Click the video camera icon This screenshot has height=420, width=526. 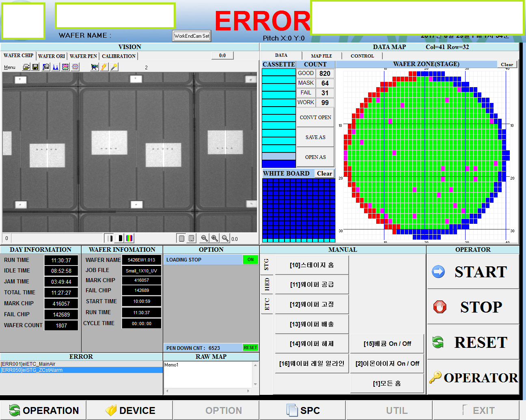click(x=95, y=67)
